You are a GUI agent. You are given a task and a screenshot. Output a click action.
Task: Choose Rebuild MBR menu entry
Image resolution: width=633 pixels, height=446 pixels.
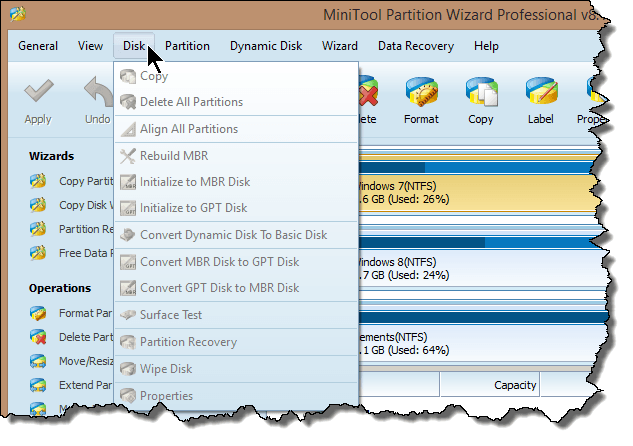(x=237, y=156)
